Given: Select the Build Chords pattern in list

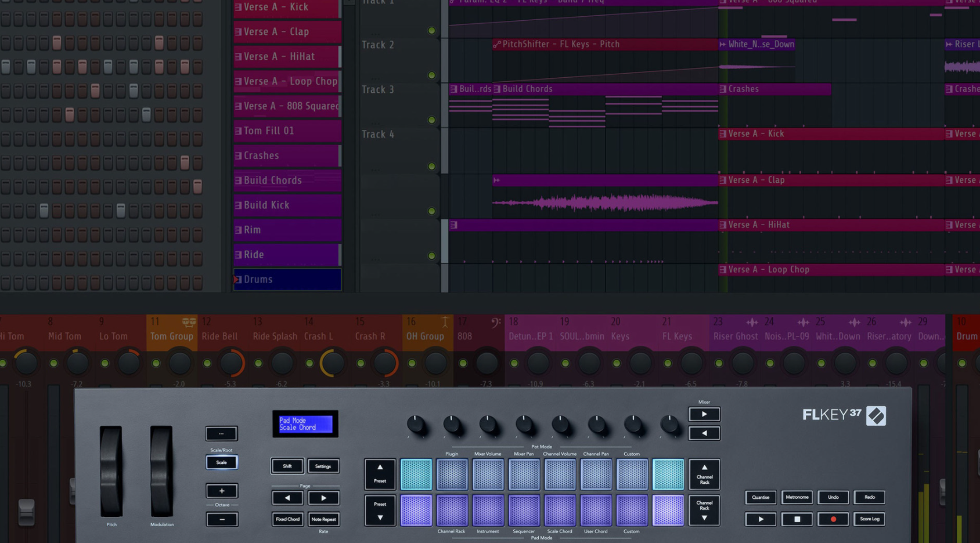Looking at the screenshot, I should tap(287, 180).
